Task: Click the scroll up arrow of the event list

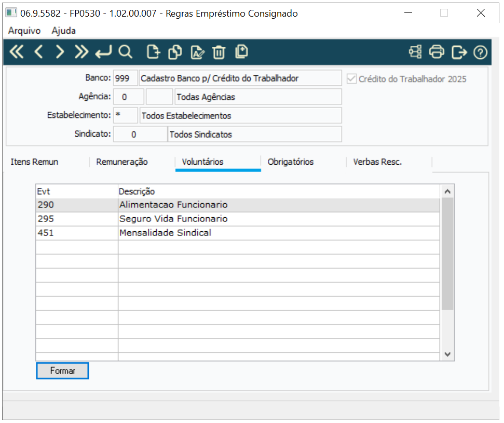Action: (447, 192)
